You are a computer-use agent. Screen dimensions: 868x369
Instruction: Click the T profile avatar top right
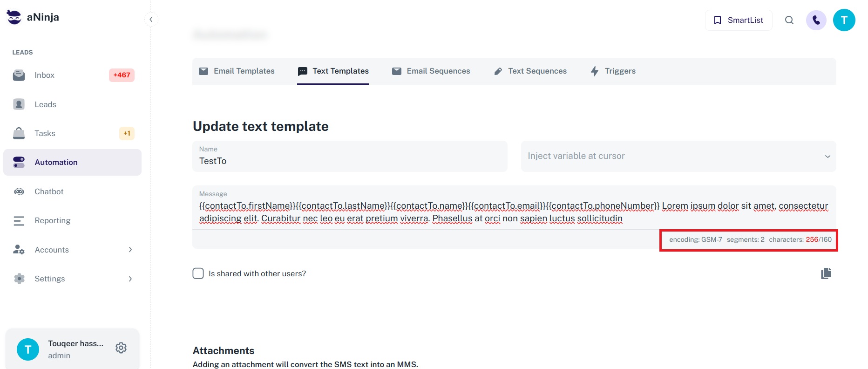point(844,20)
